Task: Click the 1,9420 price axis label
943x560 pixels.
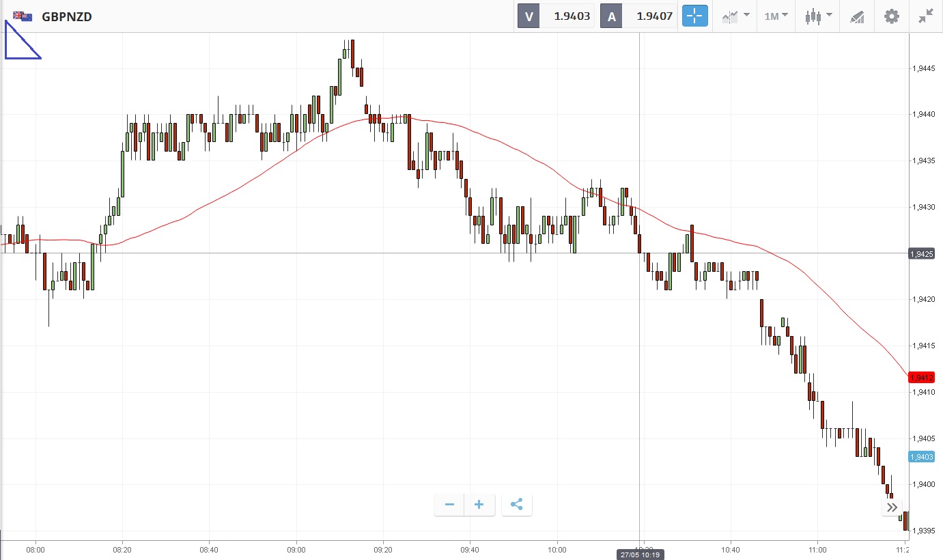Action: (923, 300)
